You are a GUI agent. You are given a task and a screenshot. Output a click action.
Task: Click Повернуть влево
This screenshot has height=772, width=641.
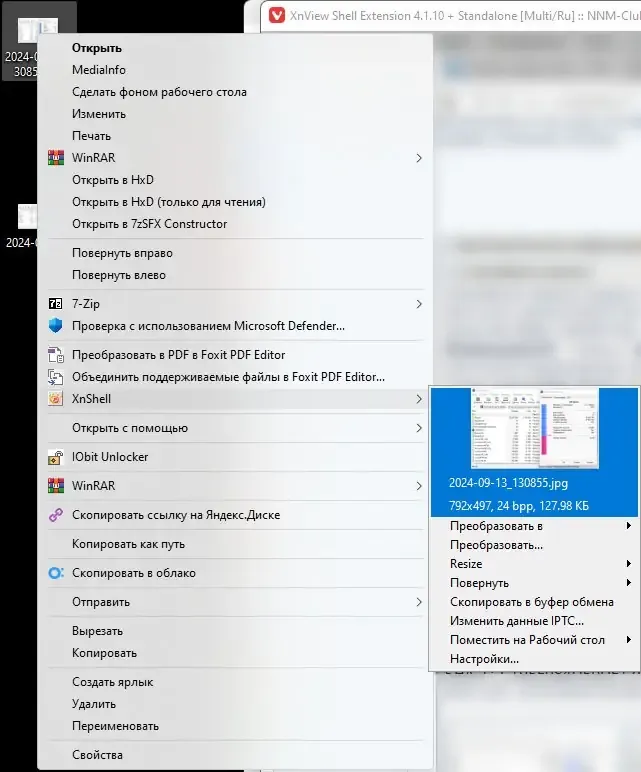[235, 275]
